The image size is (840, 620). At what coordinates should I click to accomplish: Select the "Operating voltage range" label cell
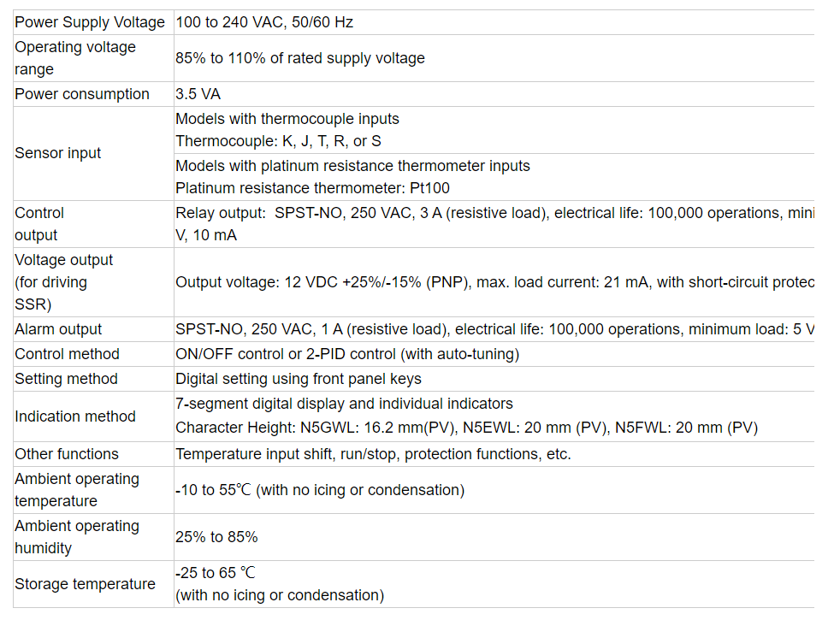pos(75,58)
